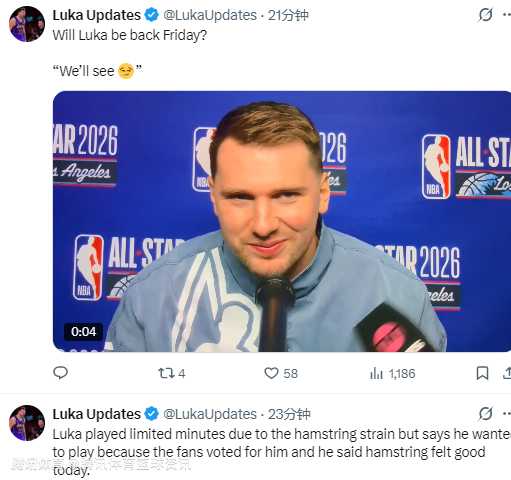Open more options on the 23-minute-old tweet
511x480 pixels.
[x=507, y=414]
